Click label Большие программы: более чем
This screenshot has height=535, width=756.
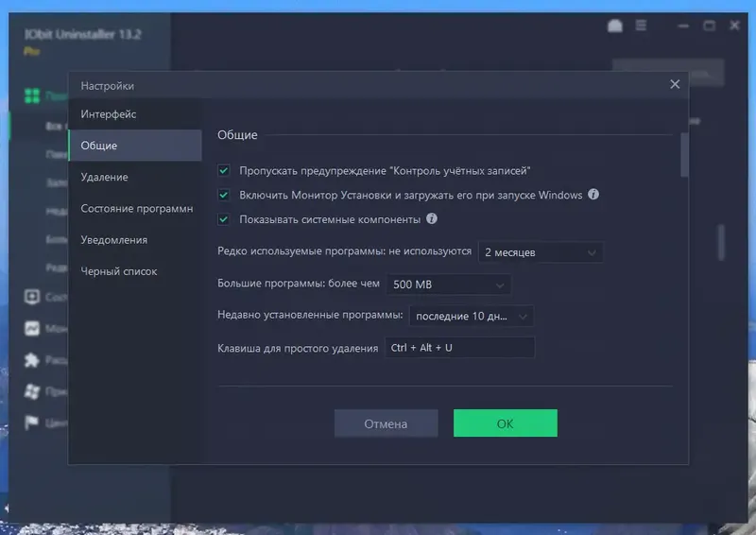(x=299, y=284)
